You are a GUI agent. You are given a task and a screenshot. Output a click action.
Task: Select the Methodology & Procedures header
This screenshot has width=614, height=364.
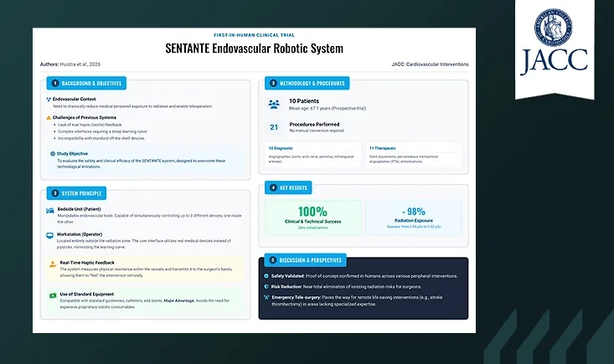pyautogui.click(x=307, y=84)
